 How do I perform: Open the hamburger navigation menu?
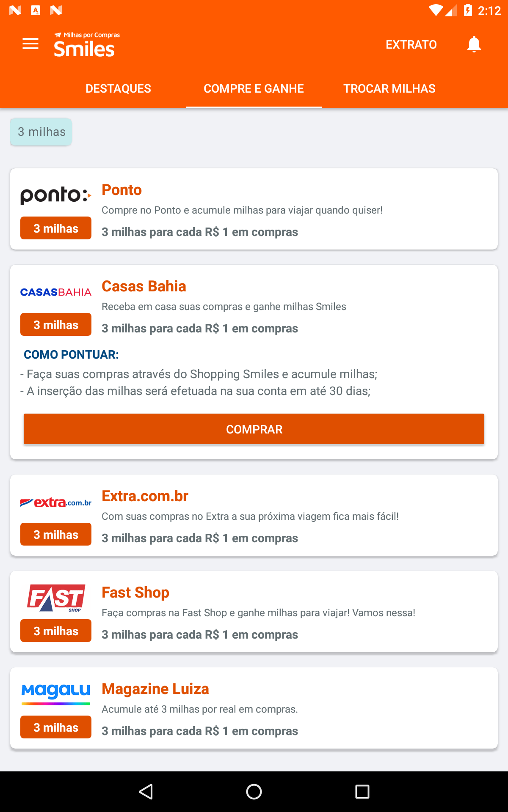point(30,44)
